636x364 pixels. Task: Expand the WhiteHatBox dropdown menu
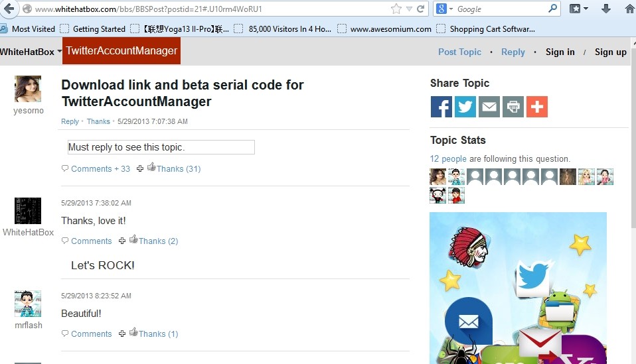59,52
